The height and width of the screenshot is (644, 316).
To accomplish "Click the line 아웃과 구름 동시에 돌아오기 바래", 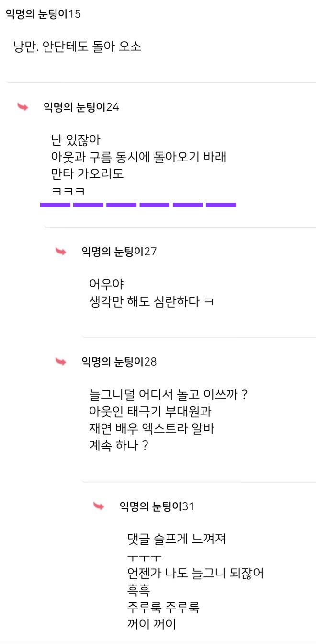I will coord(138,157).
